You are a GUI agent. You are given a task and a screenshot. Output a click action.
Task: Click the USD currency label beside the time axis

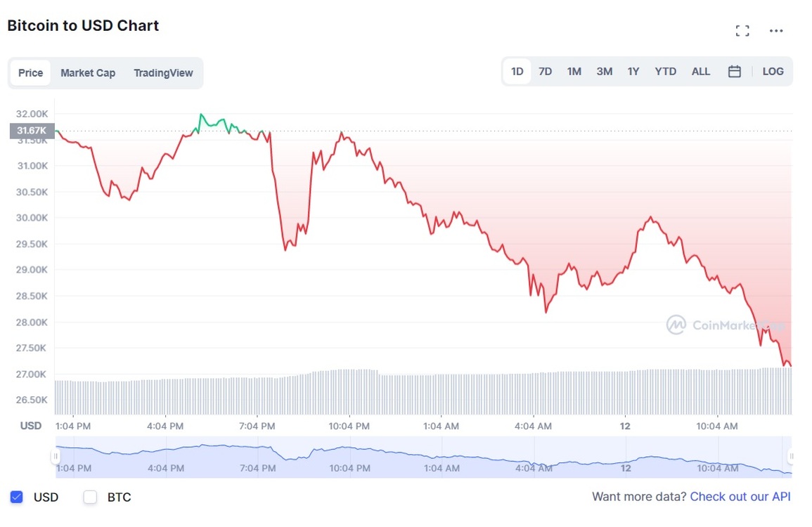30,426
